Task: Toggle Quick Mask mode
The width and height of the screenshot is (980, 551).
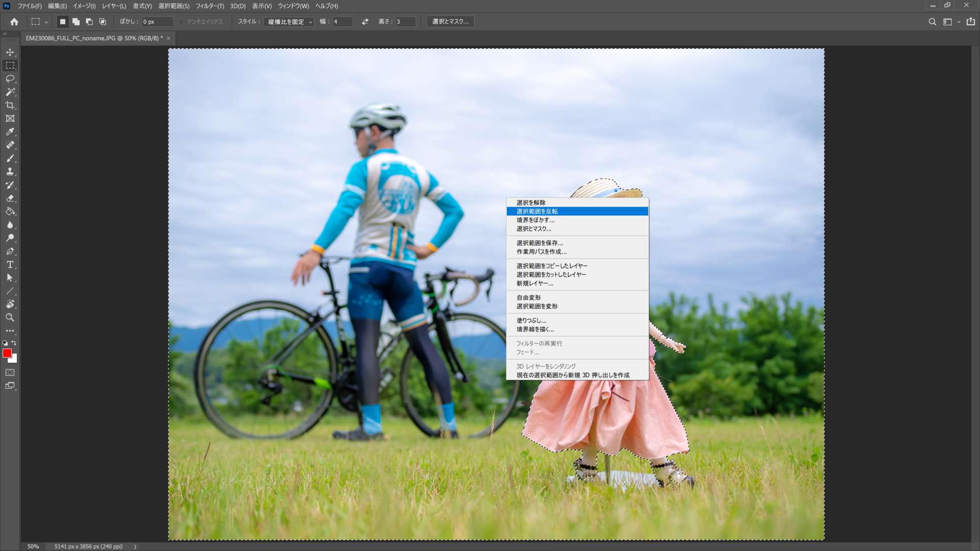Action: 10,373
